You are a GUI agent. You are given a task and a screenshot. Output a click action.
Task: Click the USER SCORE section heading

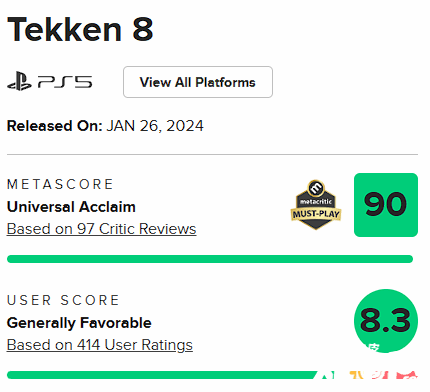63,300
